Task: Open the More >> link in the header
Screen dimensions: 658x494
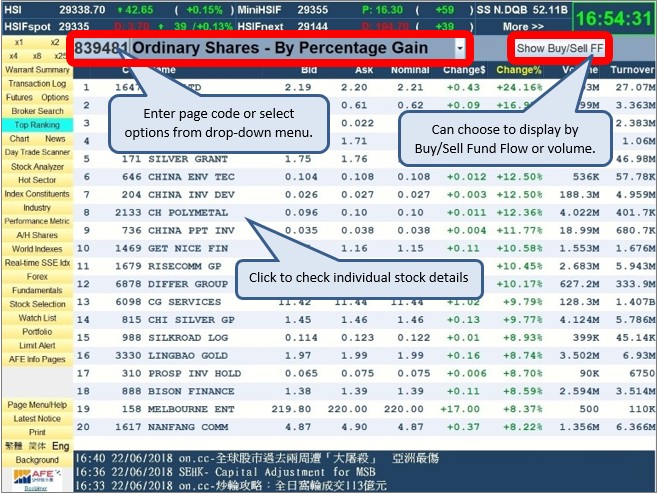Action: 523,27
